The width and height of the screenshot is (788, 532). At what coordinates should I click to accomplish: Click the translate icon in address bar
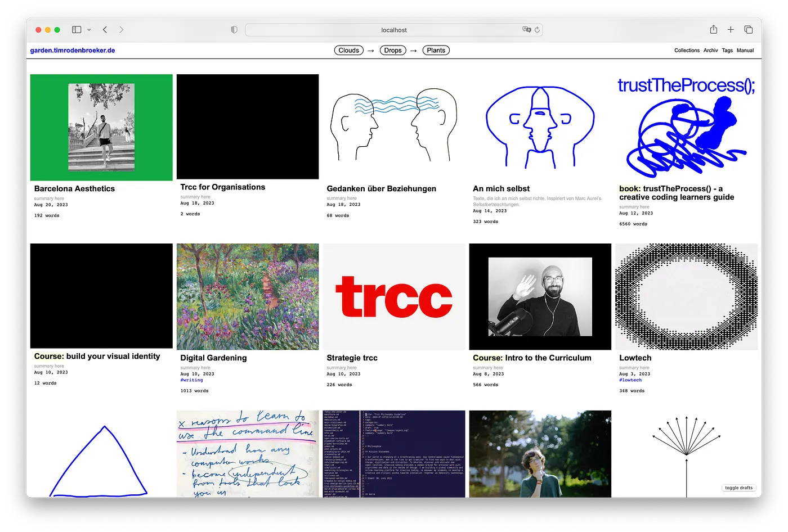pyautogui.click(x=526, y=30)
